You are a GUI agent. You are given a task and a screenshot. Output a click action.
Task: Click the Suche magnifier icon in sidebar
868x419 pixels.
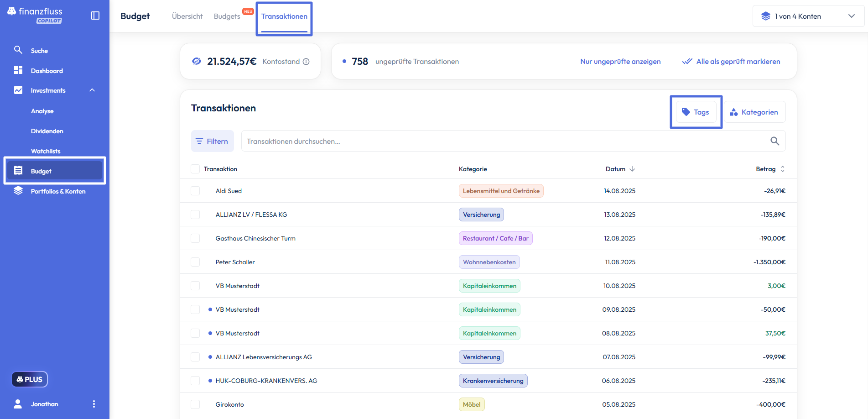click(18, 50)
